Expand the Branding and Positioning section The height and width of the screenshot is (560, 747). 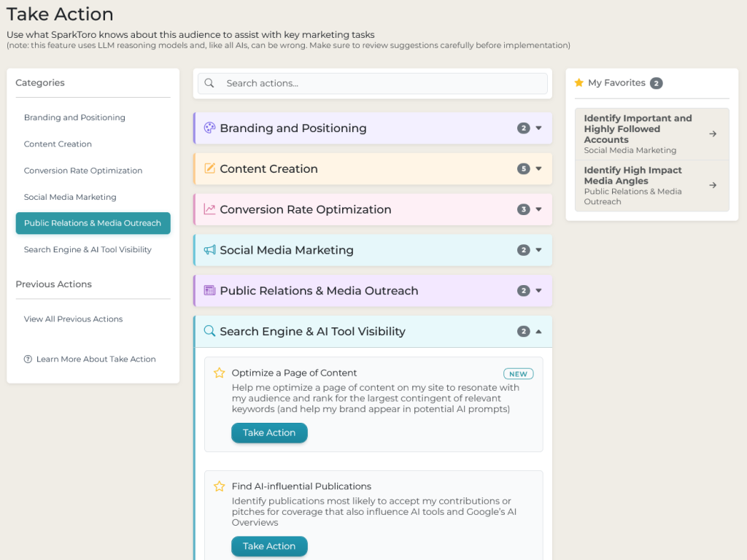click(x=538, y=128)
